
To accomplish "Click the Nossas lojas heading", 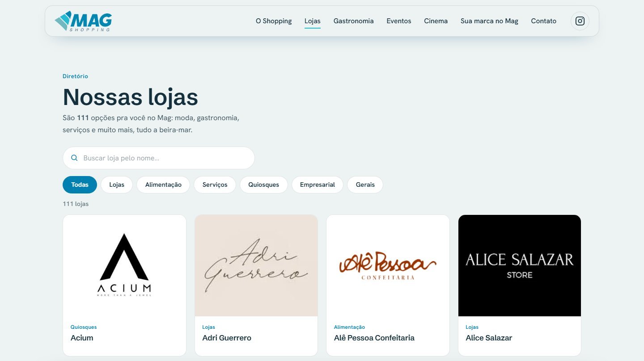I will 130,97.
